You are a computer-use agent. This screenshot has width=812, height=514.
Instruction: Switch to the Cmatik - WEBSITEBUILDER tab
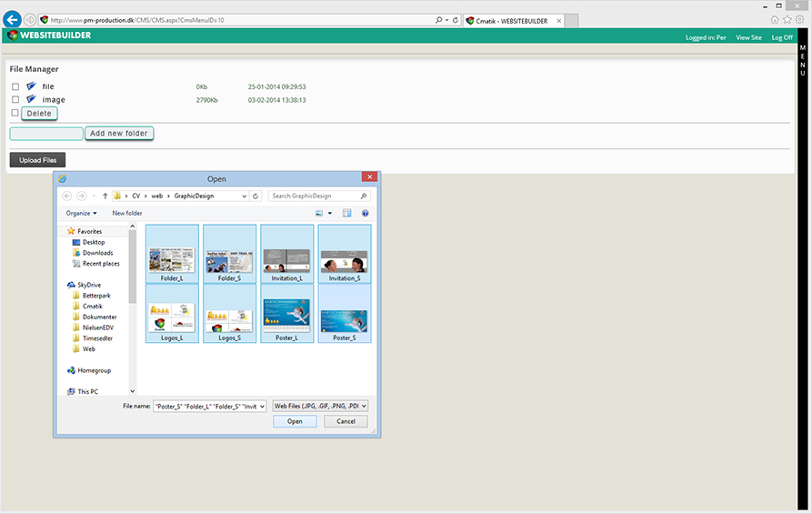click(514, 20)
